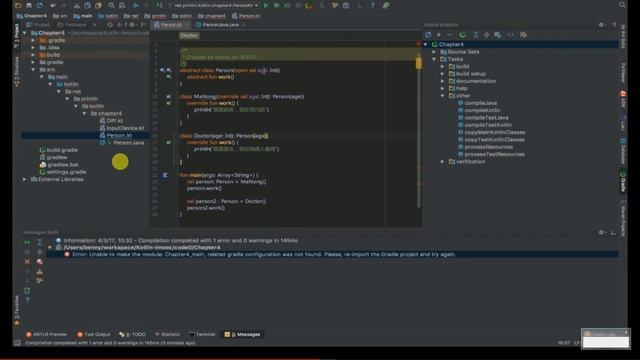Select copyMainKotlinClasses Gradle task
The image size is (640, 360).
(x=495, y=133)
